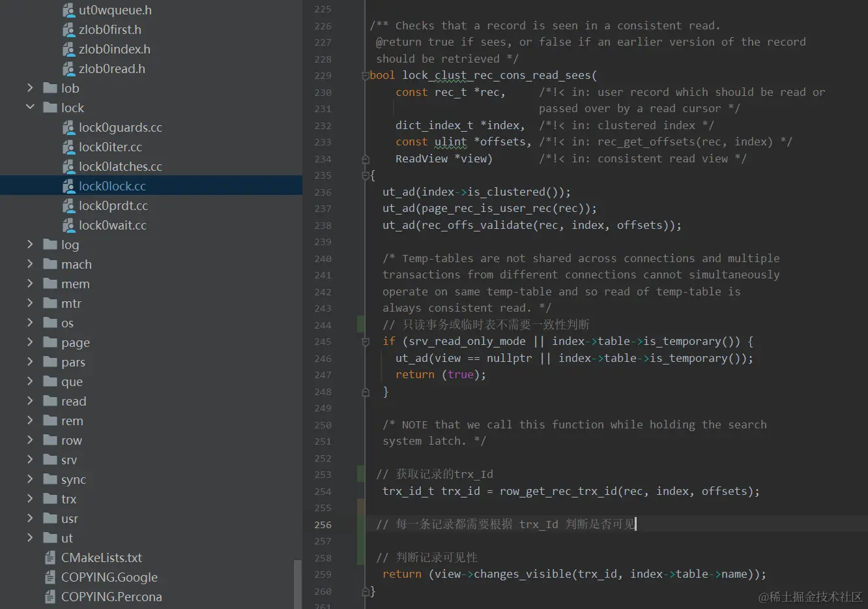The height and width of the screenshot is (609, 868).
Task: Expand the sync folder arrow
Action: tap(30, 479)
